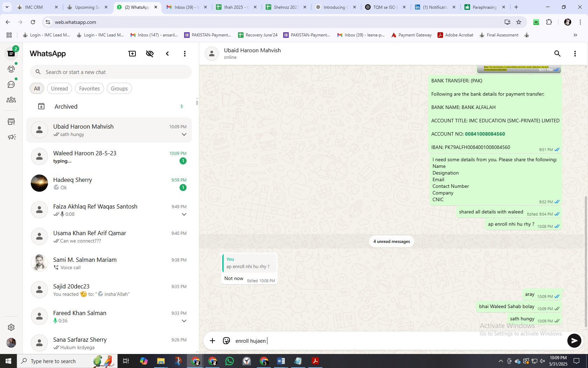Open Task View on taskbar

(x=126, y=361)
